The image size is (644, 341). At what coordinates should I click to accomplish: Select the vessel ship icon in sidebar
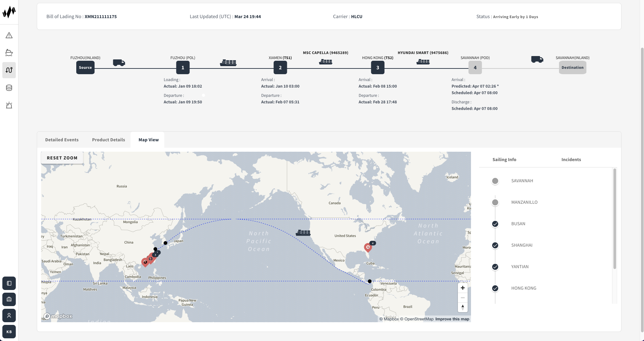pos(9,53)
